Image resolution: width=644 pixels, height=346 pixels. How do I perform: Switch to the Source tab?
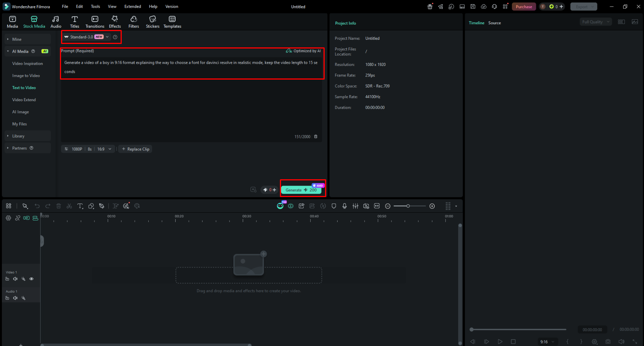(495, 23)
